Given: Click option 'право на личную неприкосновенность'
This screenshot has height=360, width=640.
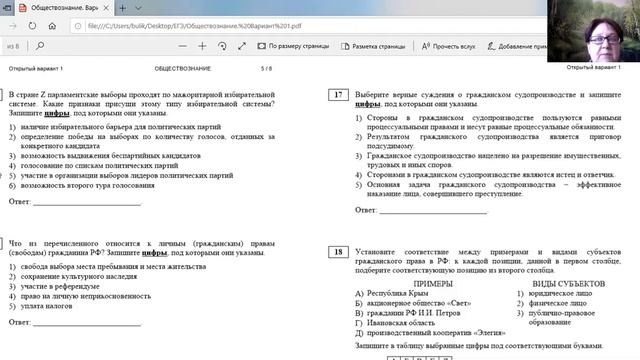Looking at the screenshot, I should pos(86,296).
